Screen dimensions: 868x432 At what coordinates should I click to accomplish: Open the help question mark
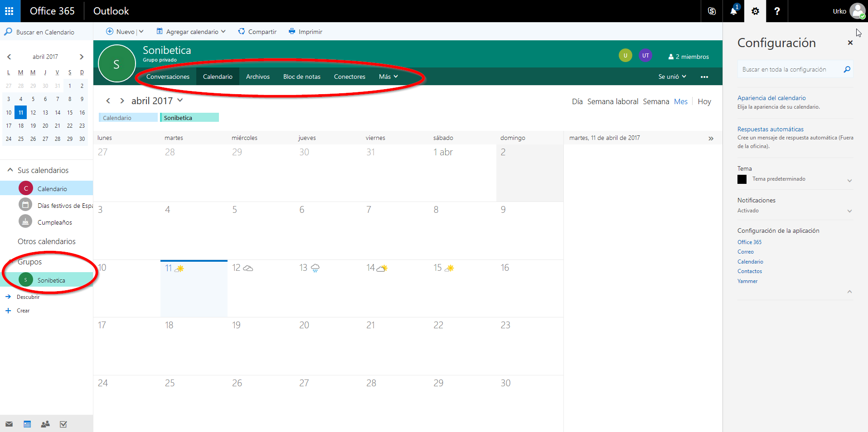coord(777,11)
